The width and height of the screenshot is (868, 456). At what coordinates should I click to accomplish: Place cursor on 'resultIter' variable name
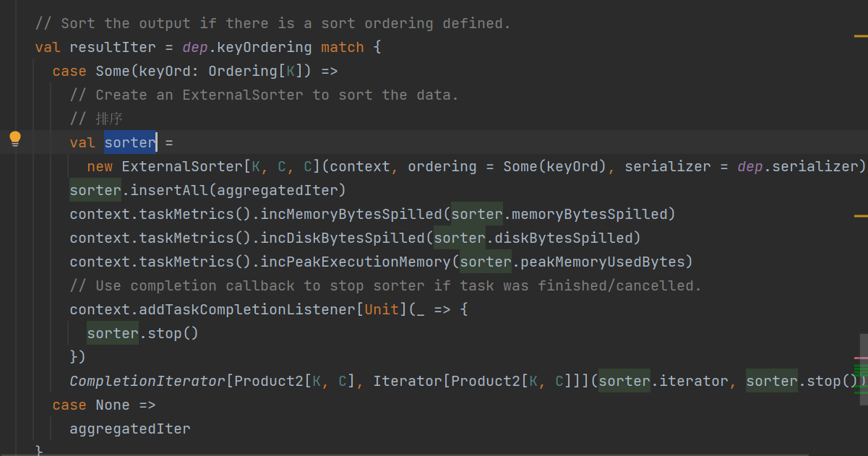[x=112, y=47]
